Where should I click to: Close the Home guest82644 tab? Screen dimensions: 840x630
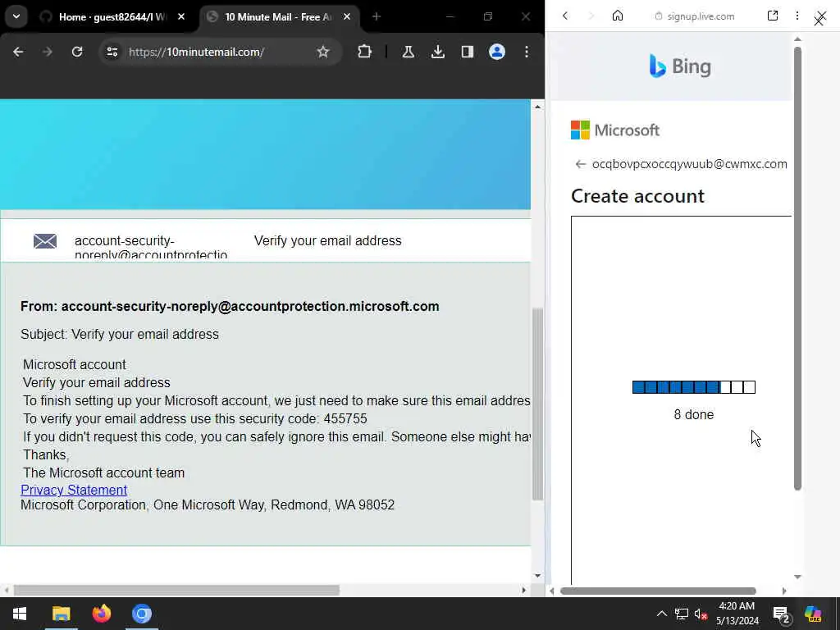[181, 17]
